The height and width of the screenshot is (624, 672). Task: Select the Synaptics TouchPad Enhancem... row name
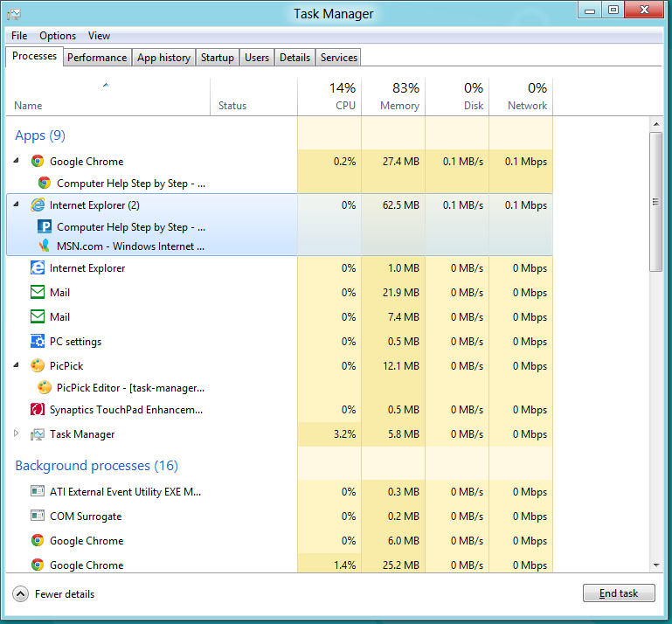(x=126, y=410)
